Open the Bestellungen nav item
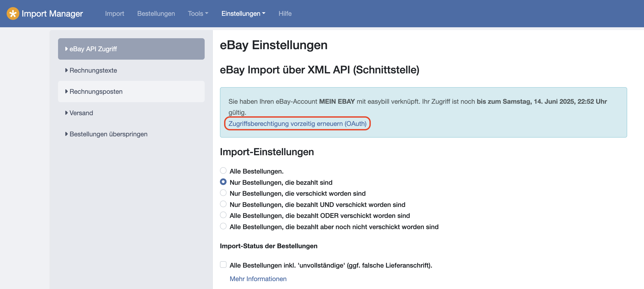 (156, 14)
